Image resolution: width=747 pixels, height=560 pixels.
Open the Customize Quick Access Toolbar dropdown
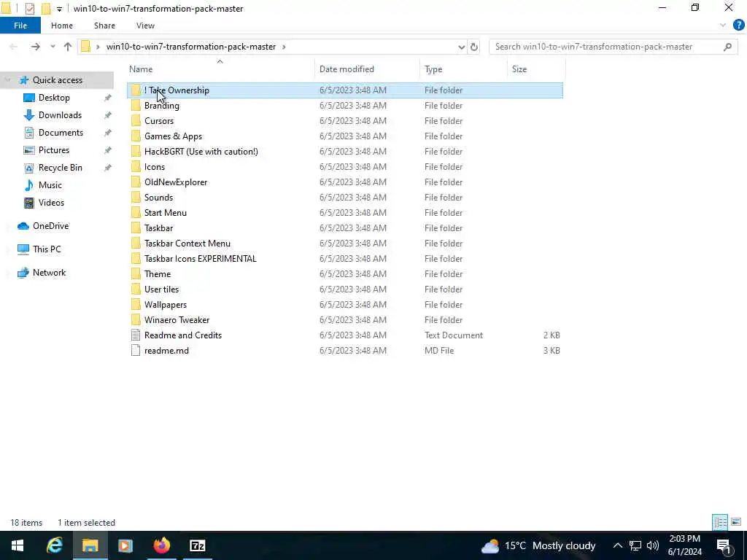[x=59, y=9]
